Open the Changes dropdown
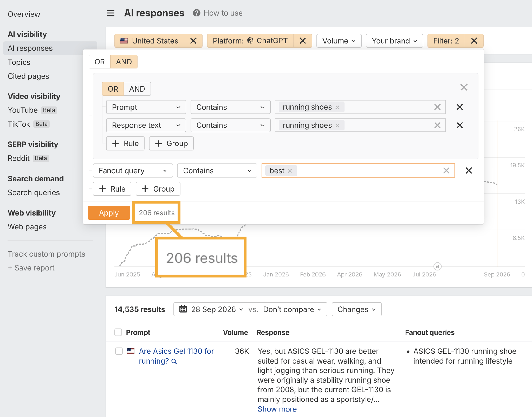The width and height of the screenshot is (532, 417). (x=356, y=309)
